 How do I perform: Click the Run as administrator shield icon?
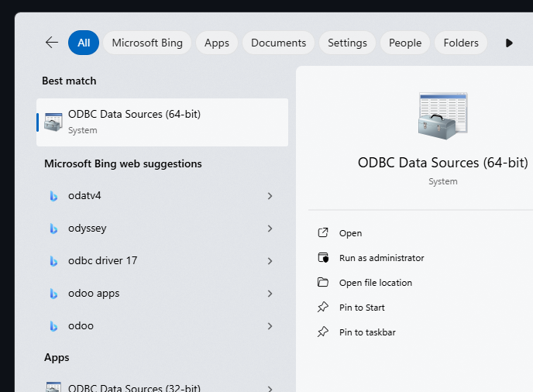(x=323, y=258)
